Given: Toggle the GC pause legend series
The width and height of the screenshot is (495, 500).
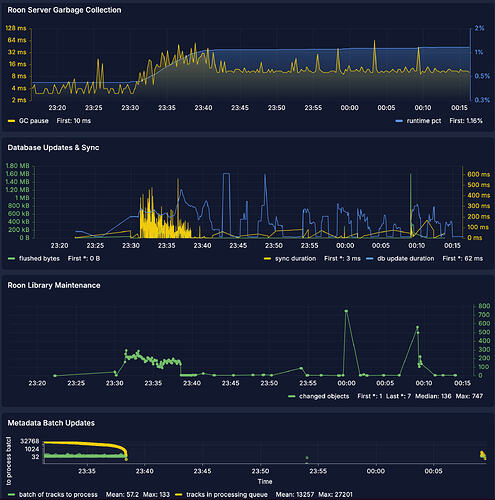Looking at the screenshot, I should coord(33,121).
